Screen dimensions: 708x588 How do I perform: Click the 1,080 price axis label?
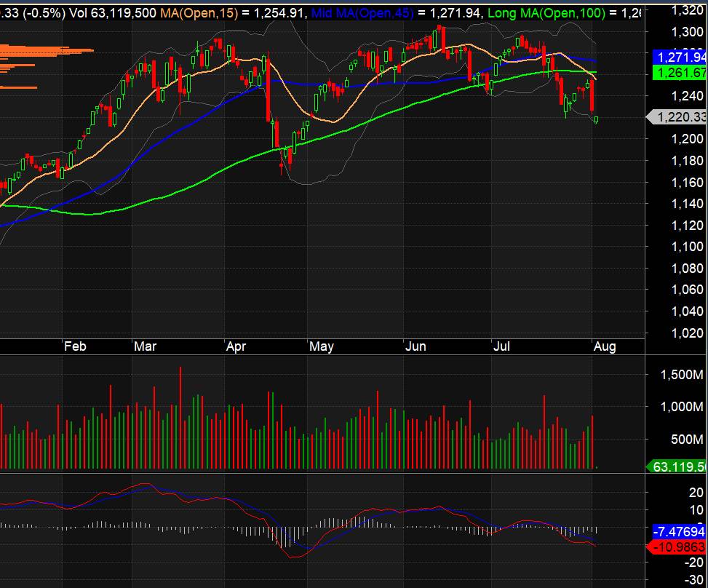pos(687,269)
